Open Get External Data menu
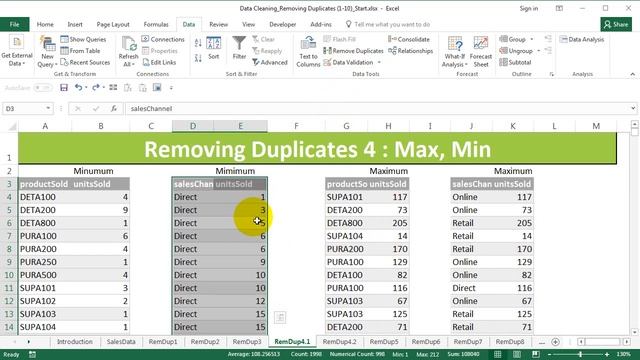Image resolution: width=640 pixels, height=360 pixels. [17, 51]
